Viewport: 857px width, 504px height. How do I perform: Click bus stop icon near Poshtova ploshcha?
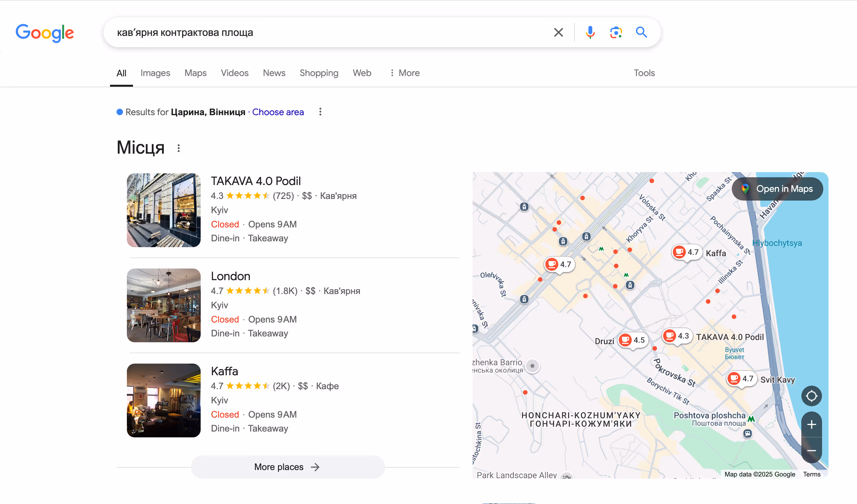click(747, 434)
